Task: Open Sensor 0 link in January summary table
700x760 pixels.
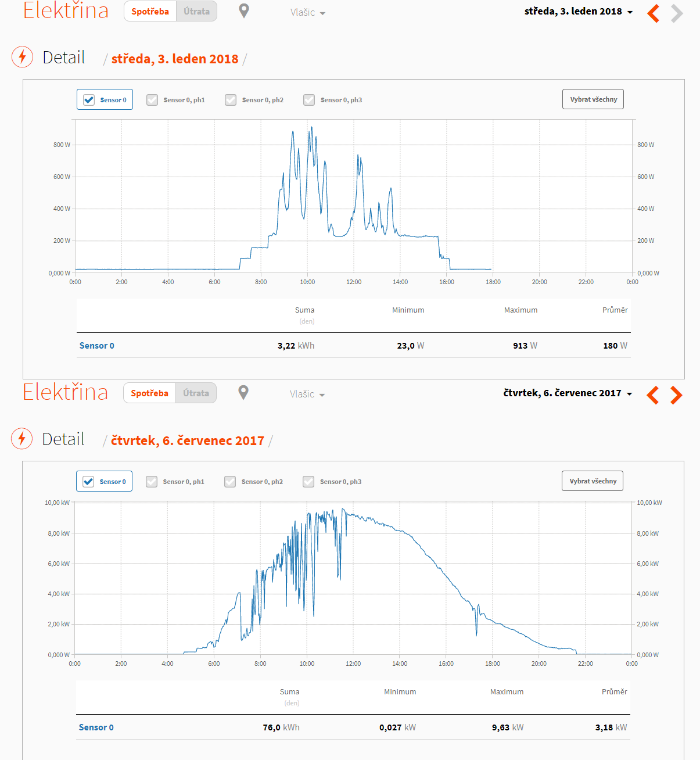Action: tap(97, 346)
